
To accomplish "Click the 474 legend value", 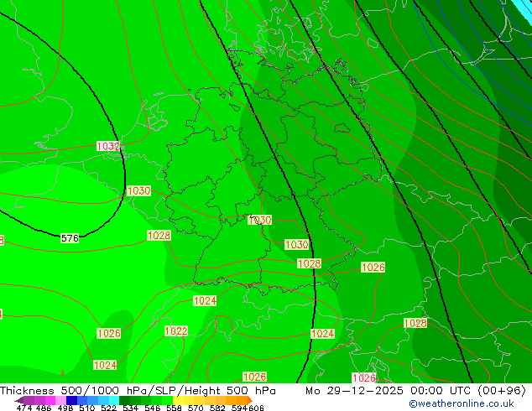I will coord(24,408).
